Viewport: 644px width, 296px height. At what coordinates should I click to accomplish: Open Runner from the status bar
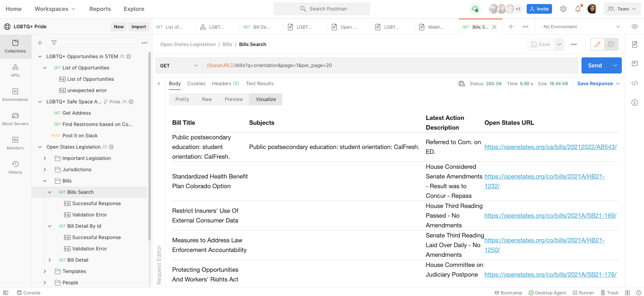[583, 293]
